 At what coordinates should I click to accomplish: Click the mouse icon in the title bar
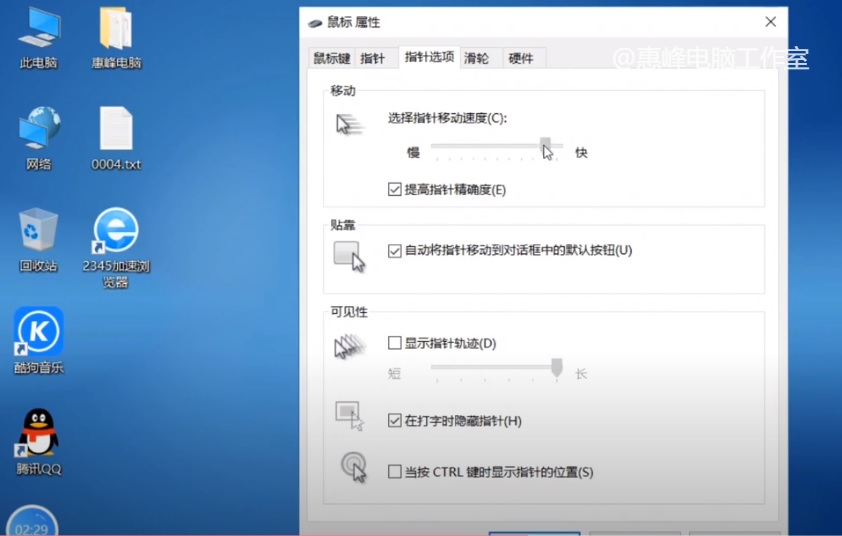tap(315, 23)
